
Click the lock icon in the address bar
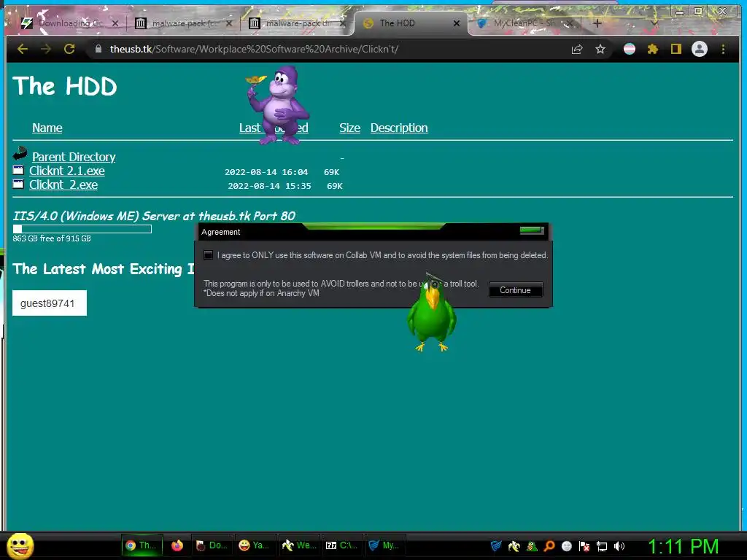click(x=98, y=49)
